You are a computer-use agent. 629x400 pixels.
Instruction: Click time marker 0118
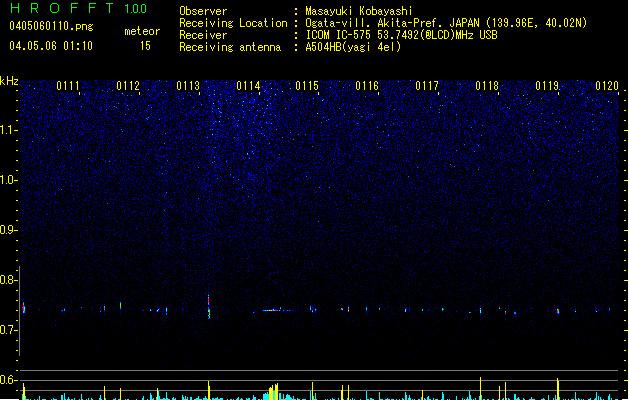487,86
